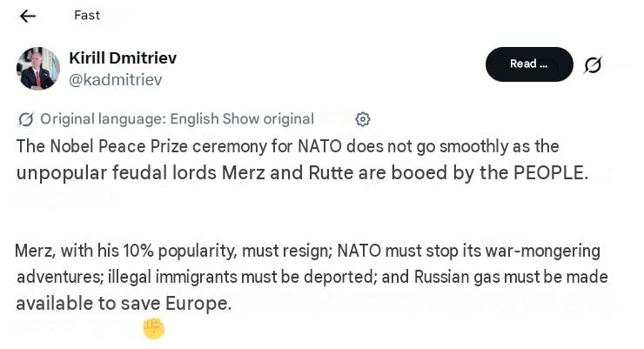Open the Kirill Dmitriev display name
The image size is (644, 349).
[x=123, y=58]
